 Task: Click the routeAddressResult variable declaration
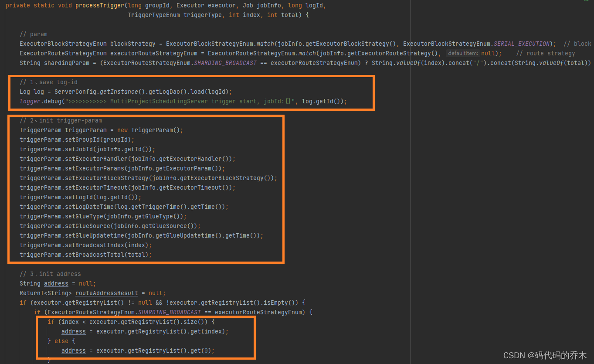point(107,293)
